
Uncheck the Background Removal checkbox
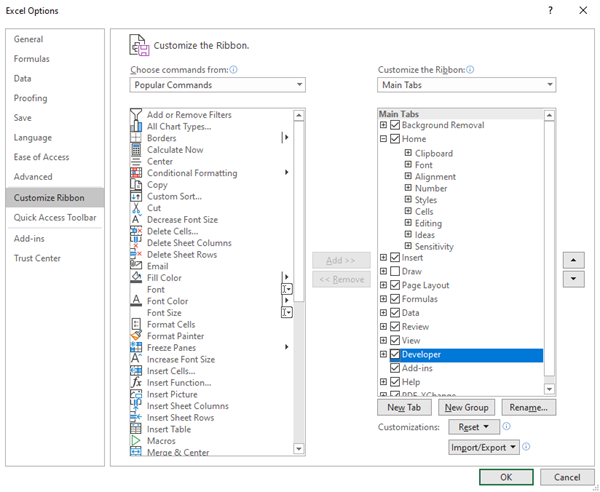pos(395,125)
